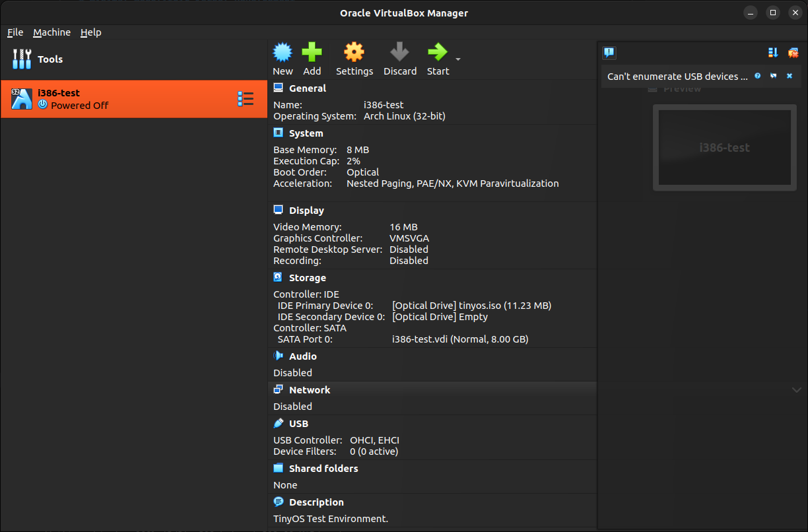808x532 pixels.
Task: Start the VM with green arrow
Action: point(437,52)
